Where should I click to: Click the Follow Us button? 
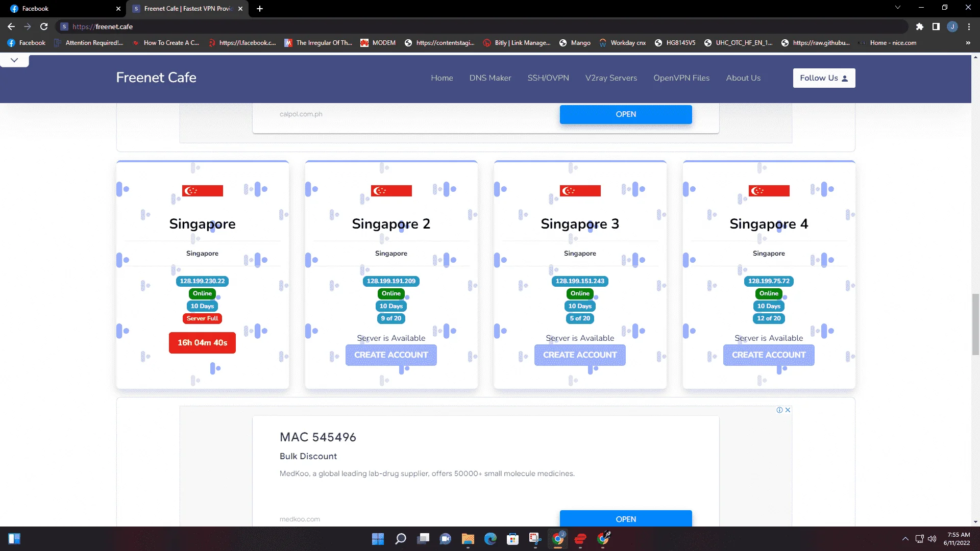[824, 78]
